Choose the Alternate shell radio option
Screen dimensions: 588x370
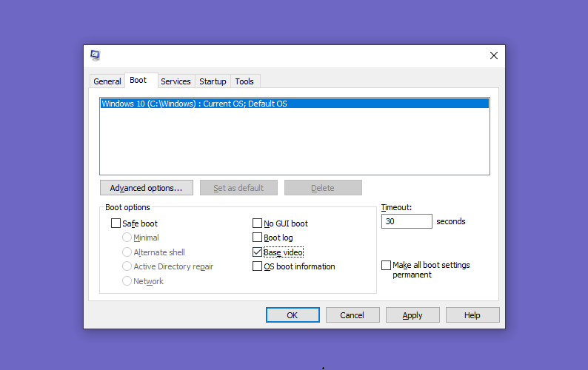pos(127,252)
